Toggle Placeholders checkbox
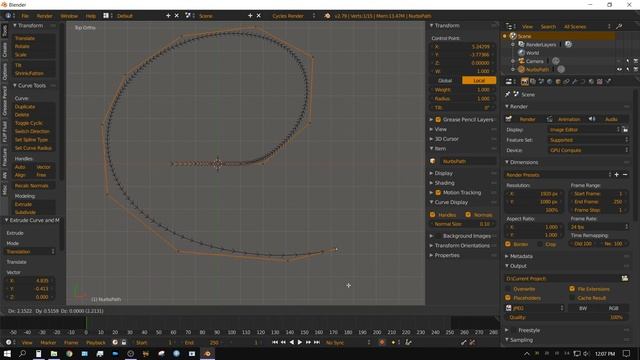The width and height of the screenshot is (640, 360). (508, 298)
